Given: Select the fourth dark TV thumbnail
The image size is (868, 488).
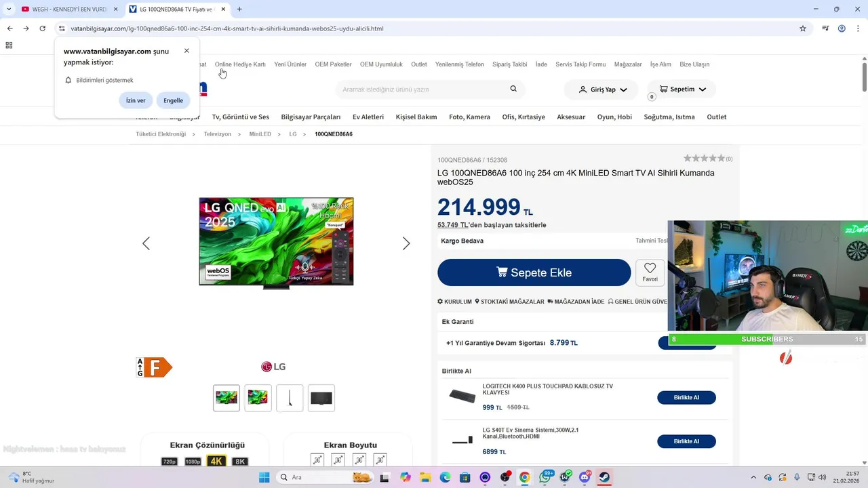Looking at the screenshot, I should coord(321,398).
